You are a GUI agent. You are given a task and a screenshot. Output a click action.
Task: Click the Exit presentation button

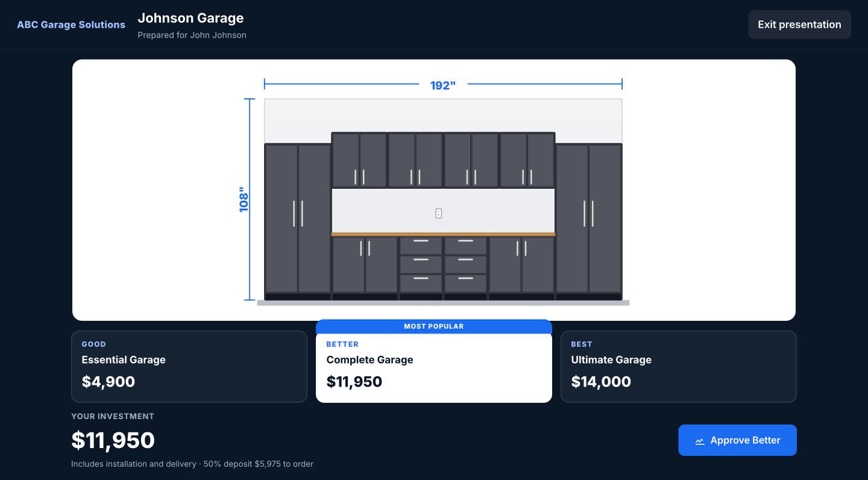(x=799, y=25)
